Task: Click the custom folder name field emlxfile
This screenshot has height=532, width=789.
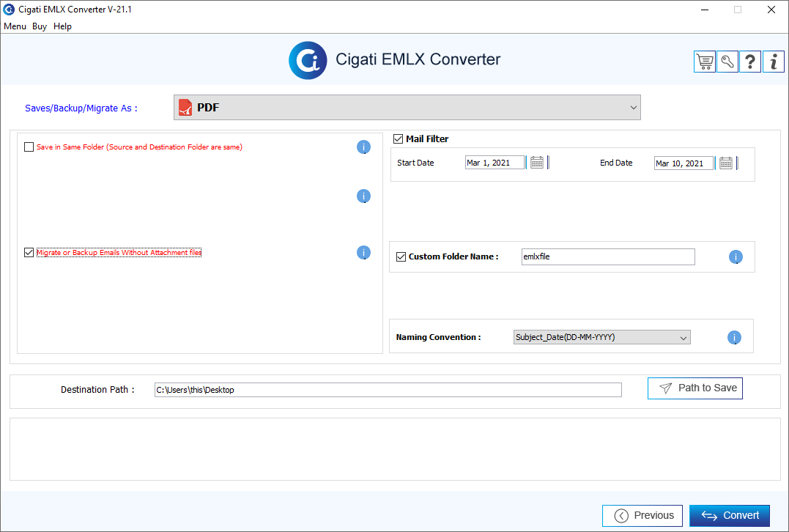Action: [608, 256]
